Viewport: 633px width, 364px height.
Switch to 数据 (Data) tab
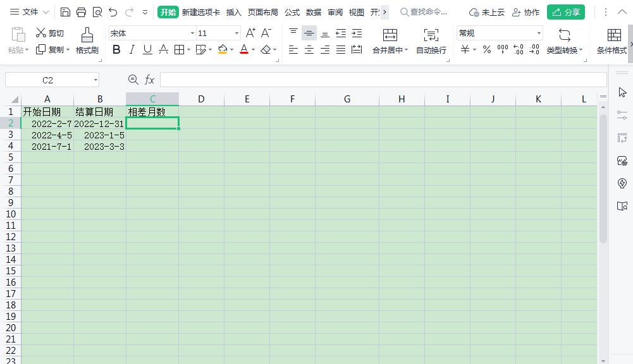314,13
